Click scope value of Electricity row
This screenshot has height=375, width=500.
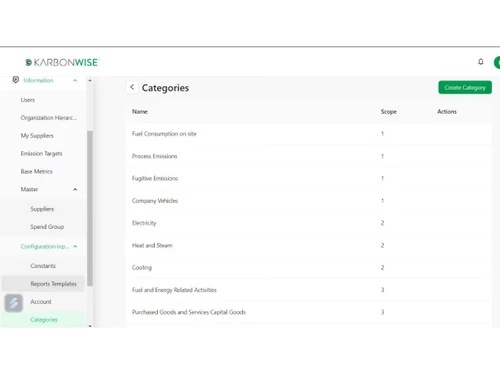pyautogui.click(x=382, y=223)
